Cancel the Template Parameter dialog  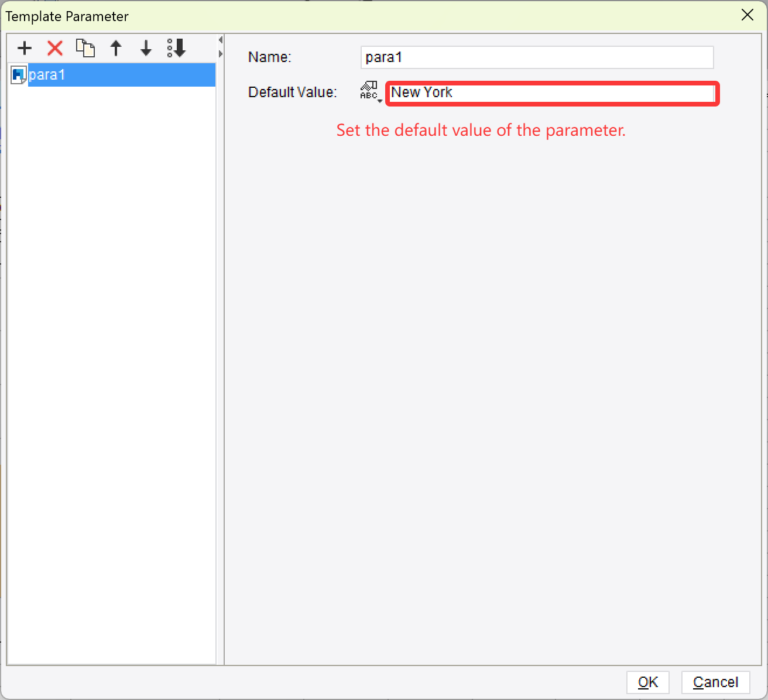click(x=715, y=682)
